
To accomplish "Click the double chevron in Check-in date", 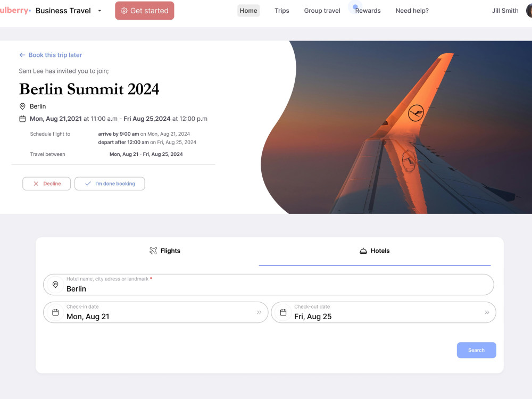I will [x=259, y=312].
